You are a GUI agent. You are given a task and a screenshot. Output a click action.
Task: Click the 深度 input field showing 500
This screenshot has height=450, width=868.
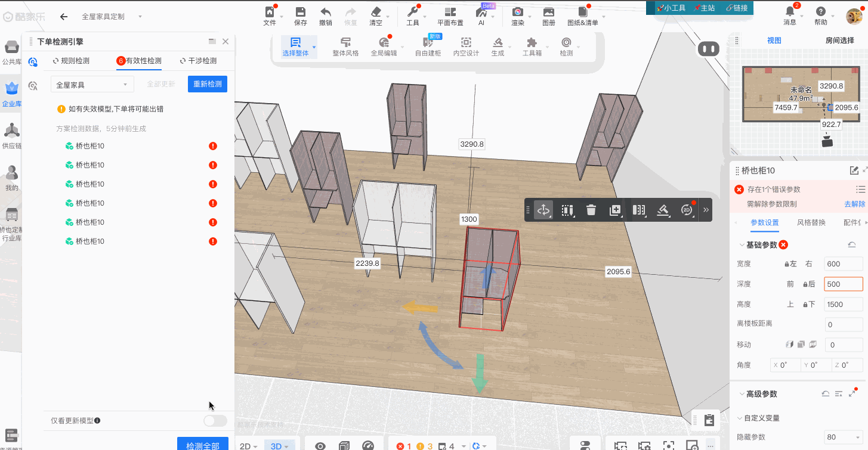click(x=843, y=284)
